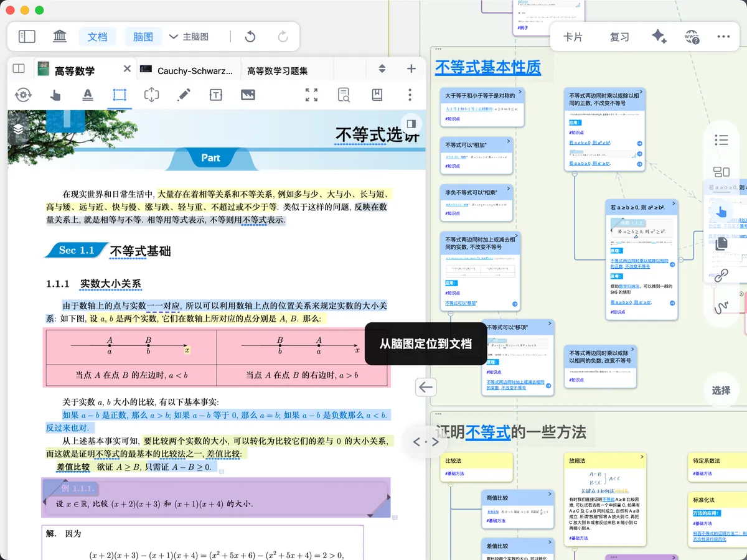The height and width of the screenshot is (560, 747).
Task: Click the undo arrow
Action: point(250,37)
